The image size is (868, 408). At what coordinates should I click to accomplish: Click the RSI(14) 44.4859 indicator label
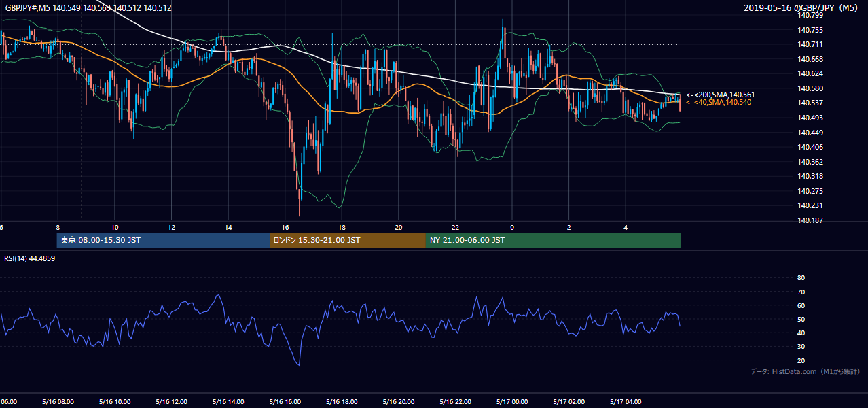(30, 258)
